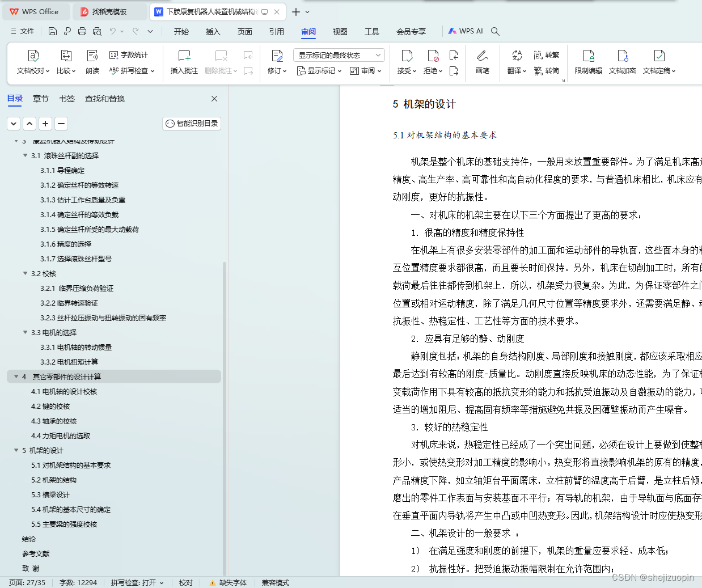The height and width of the screenshot is (588, 702).
Task: Click the search magnifier icon in menu bar
Action: [x=495, y=31]
